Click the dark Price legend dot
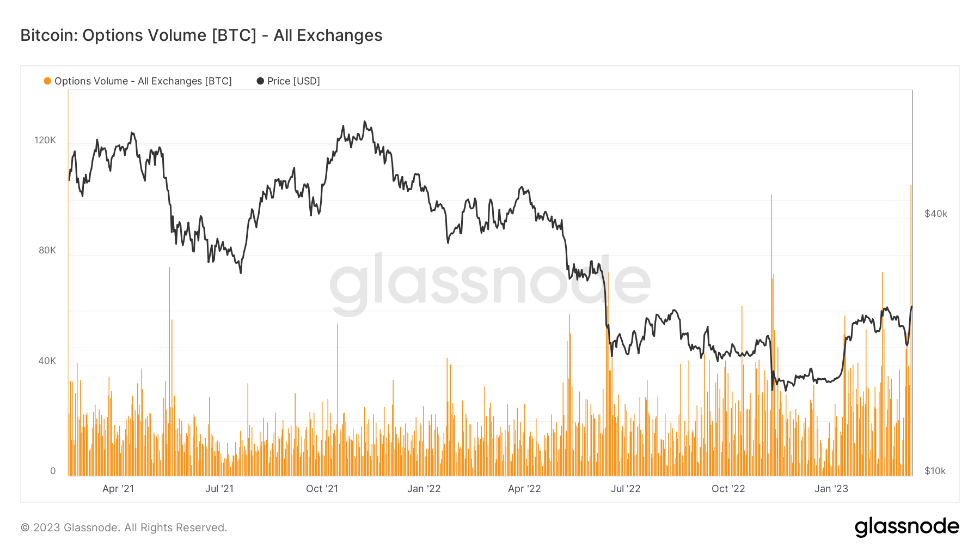 260,81
